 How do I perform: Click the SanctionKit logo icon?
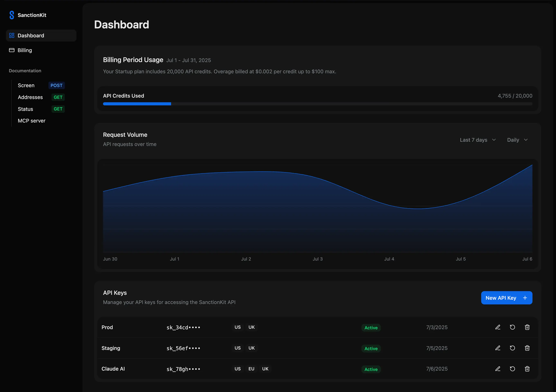[x=12, y=15]
